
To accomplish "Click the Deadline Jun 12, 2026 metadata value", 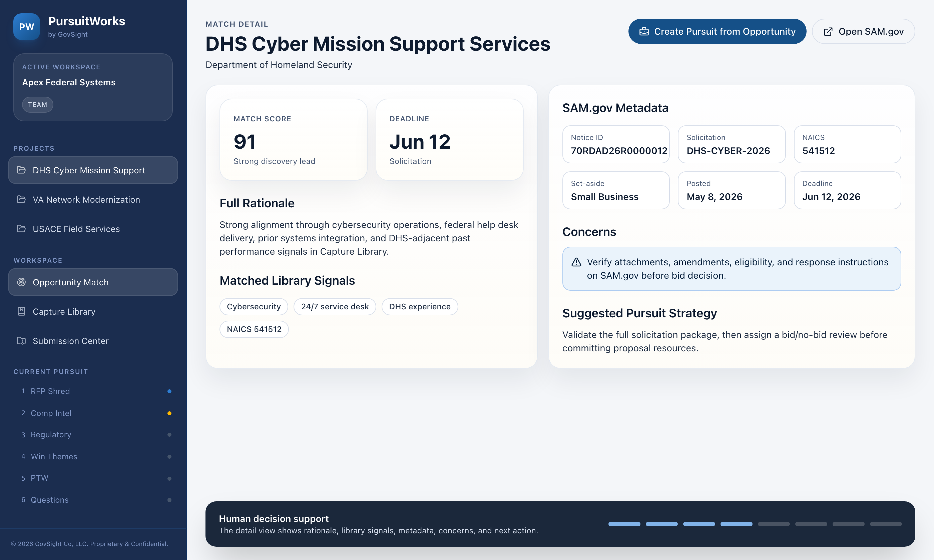I will (x=831, y=197).
